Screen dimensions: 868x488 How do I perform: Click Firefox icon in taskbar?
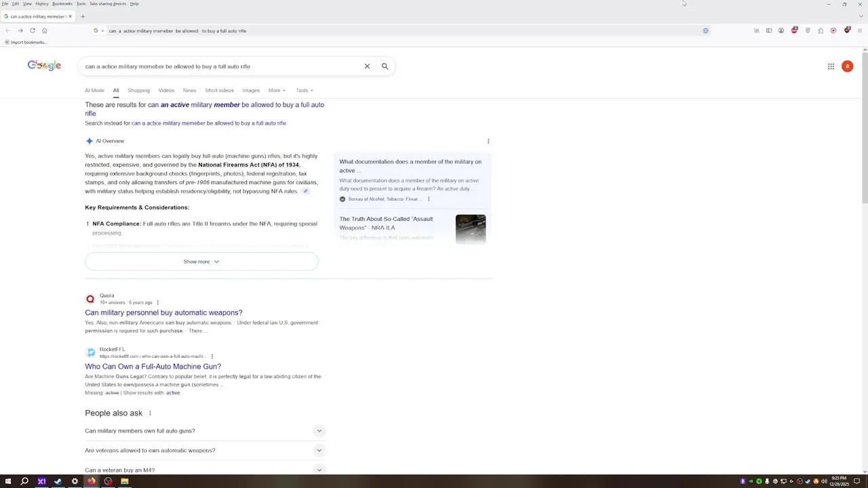point(92,481)
